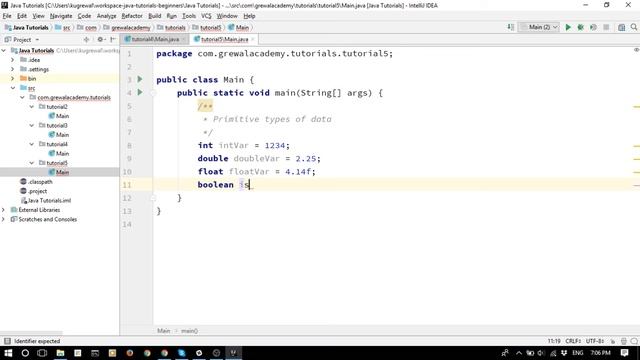Click the line 8 warning marker on error stripe
Image resolution: width=640 pixels, height=360 pixels.
637,146
